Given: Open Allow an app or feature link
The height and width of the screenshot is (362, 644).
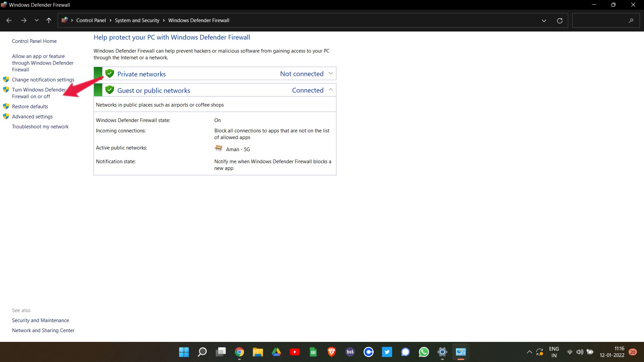Looking at the screenshot, I should pos(43,63).
